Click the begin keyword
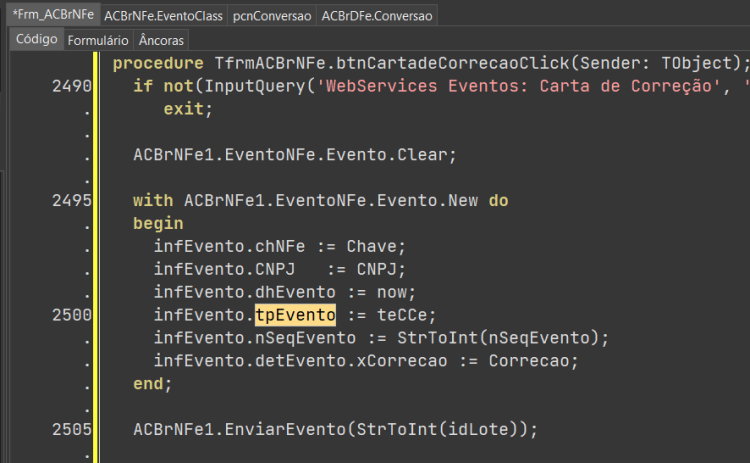The image size is (750, 463). click(x=158, y=223)
